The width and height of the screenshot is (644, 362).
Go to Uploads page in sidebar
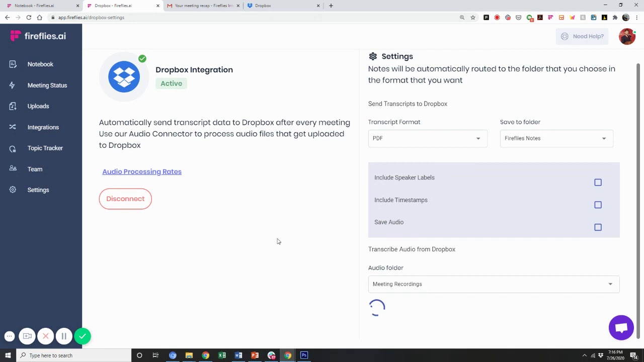pyautogui.click(x=29, y=106)
